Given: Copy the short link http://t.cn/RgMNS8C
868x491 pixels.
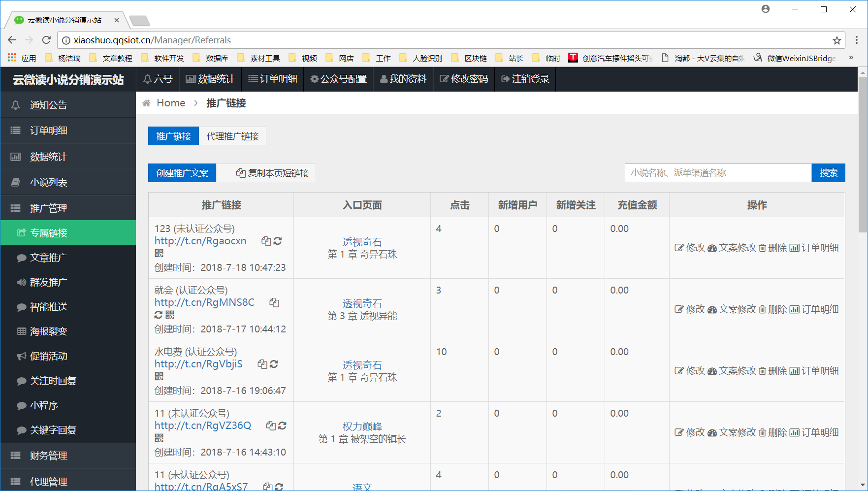Looking at the screenshot, I should click(274, 302).
